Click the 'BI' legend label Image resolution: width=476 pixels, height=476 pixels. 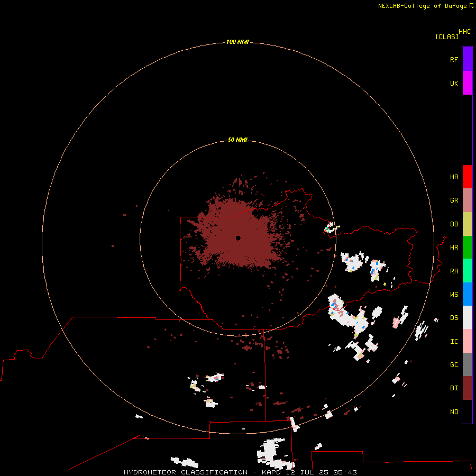click(454, 388)
